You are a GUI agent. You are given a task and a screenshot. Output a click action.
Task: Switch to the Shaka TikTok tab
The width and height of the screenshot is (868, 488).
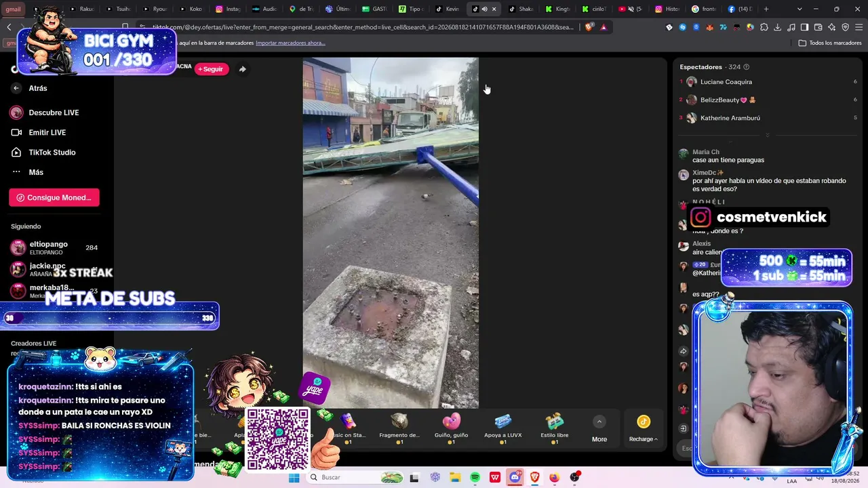point(521,9)
